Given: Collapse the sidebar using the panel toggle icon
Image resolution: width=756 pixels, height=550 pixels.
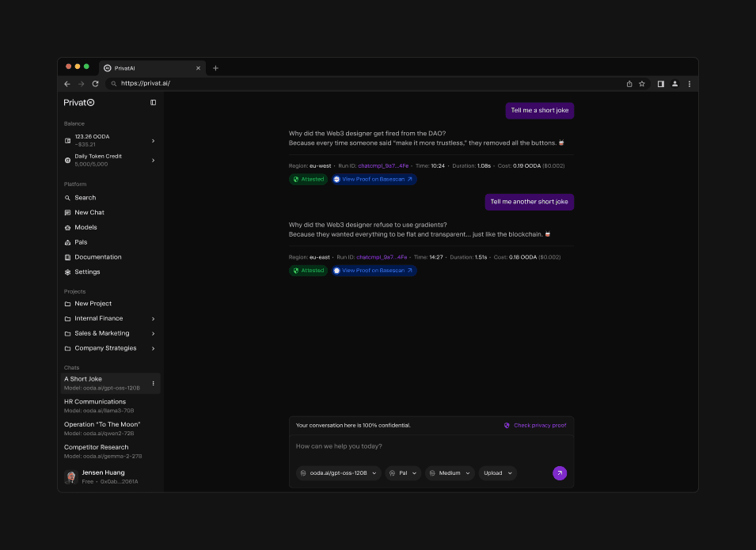Looking at the screenshot, I should click(153, 102).
